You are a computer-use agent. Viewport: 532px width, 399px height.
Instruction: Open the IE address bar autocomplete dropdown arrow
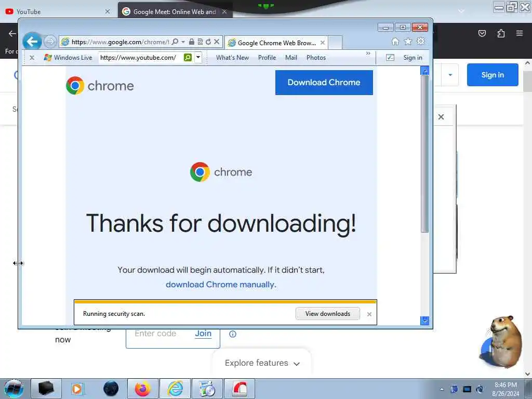tap(183, 42)
